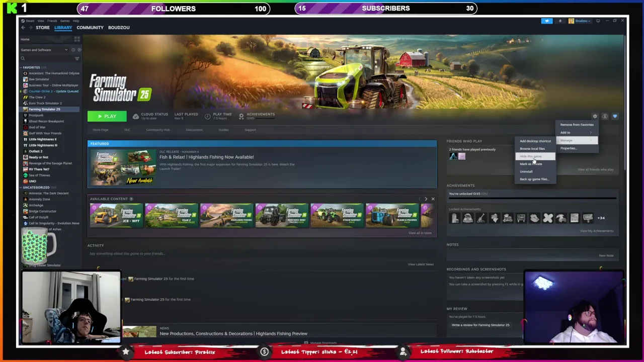Screen dimensions: 644x362
Task: Click the achievements progress bar
Action: [532, 199]
